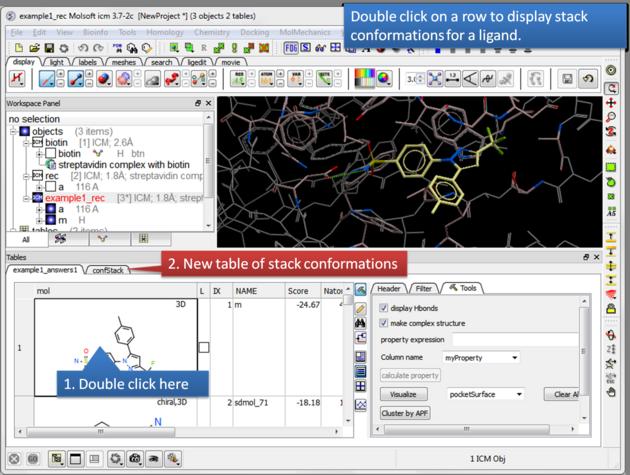Open the pocketSurface dropdown
630x475 pixels.
(x=485, y=394)
